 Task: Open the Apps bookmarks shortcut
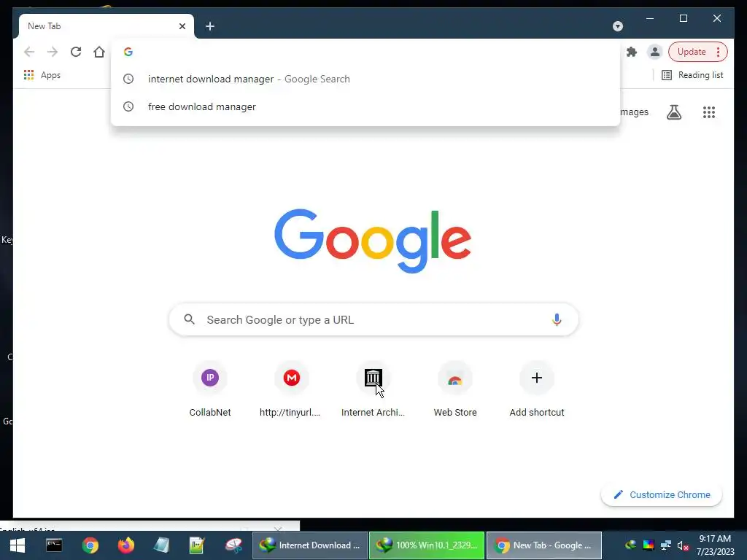point(42,75)
